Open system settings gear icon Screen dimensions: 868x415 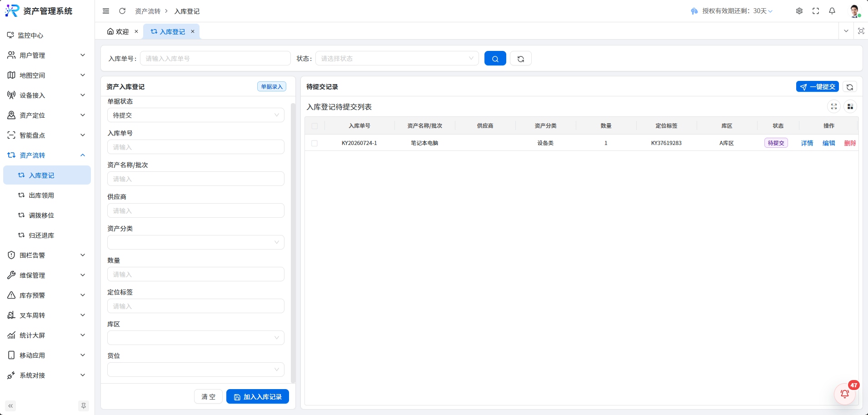pos(799,11)
